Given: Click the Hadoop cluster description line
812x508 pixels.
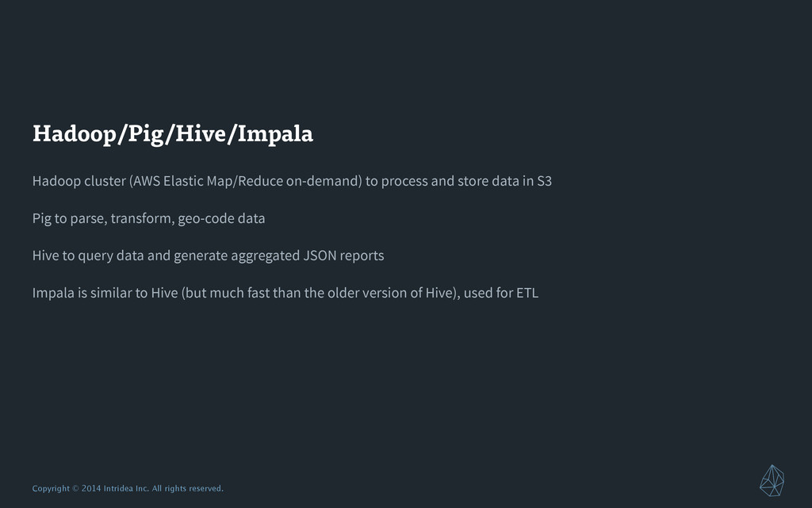Looking at the screenshot, I should (292, 181).
